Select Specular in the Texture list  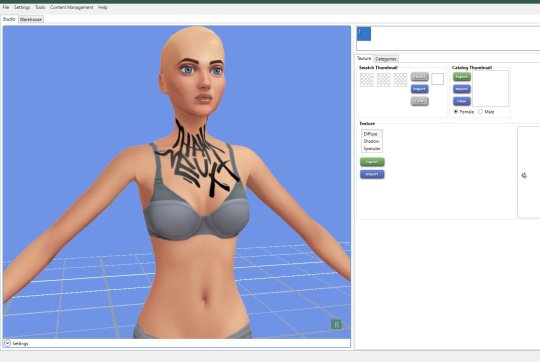(x=371, y=149)
